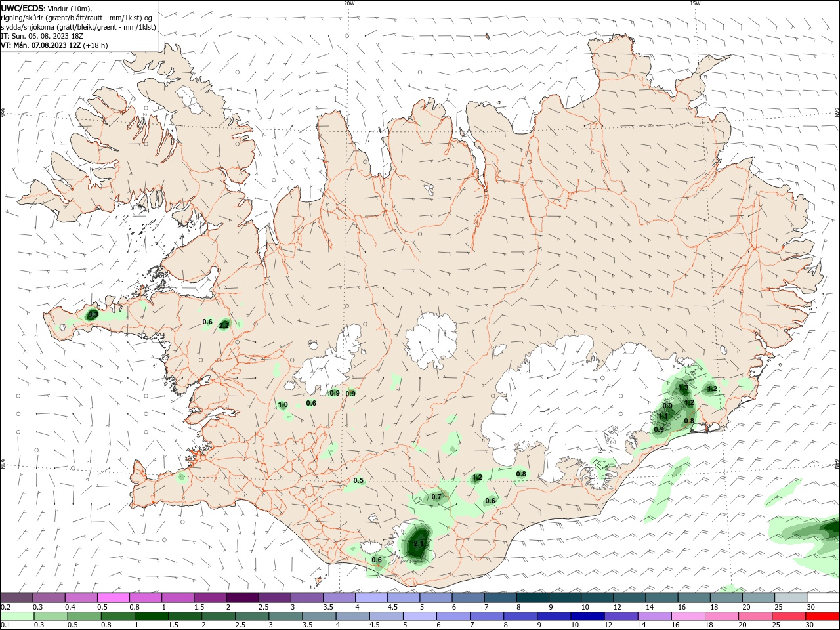This screenshot has height=630, width=840.
Task: Click the initial time line 'IT: Sun. 06. 08. 2023 18Z'
Action: click(x=42, y=36)
